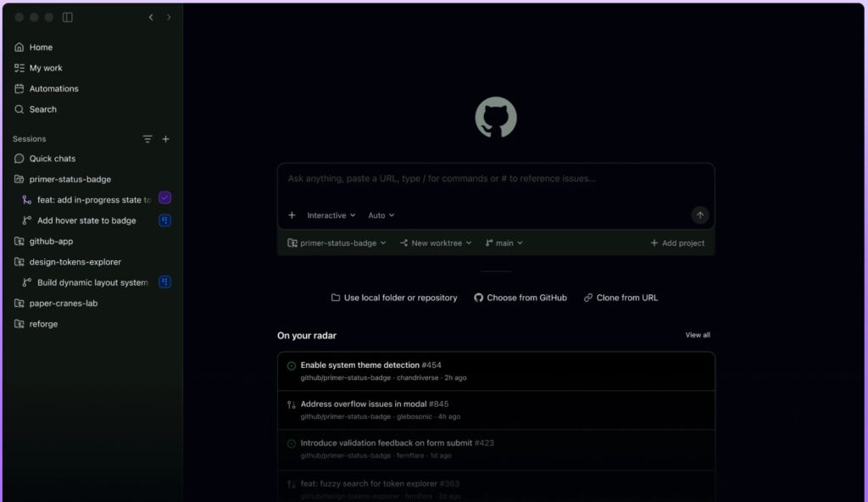Select Clone from URL

[620, 298]
